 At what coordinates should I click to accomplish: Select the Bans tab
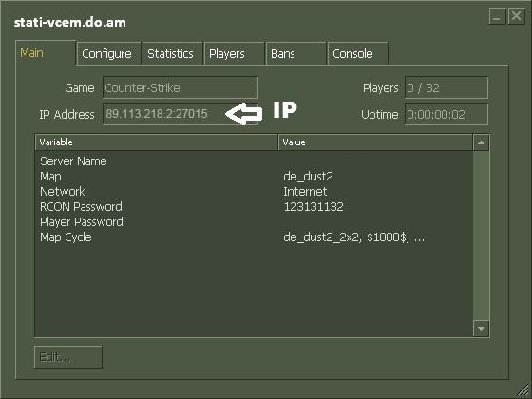(x=295, y=53)
